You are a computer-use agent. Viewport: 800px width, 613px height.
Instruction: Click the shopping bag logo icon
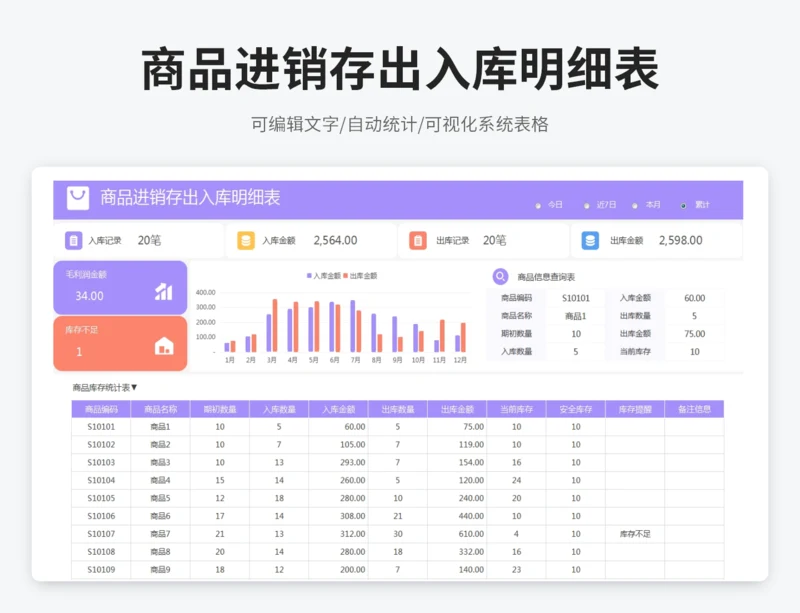tap(78, 198)
